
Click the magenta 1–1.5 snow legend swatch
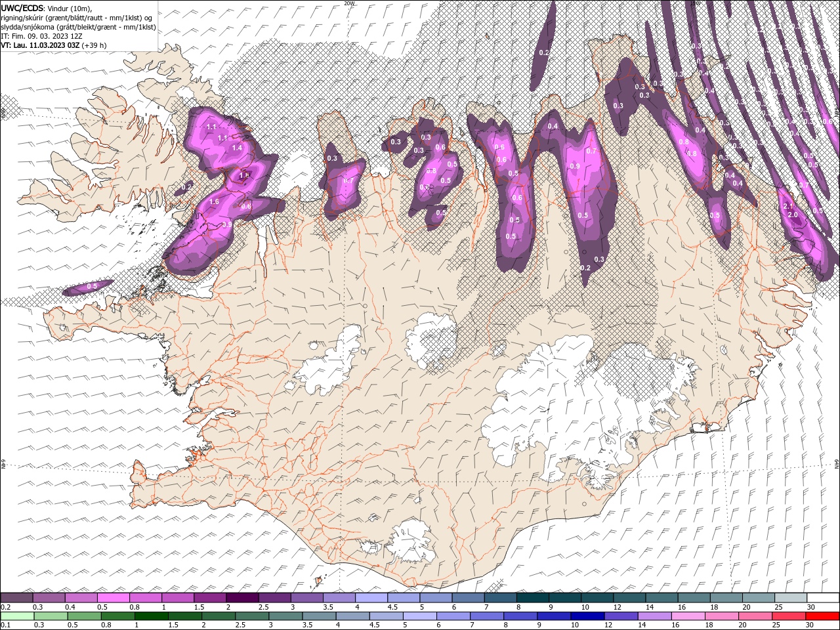point(178,598)
